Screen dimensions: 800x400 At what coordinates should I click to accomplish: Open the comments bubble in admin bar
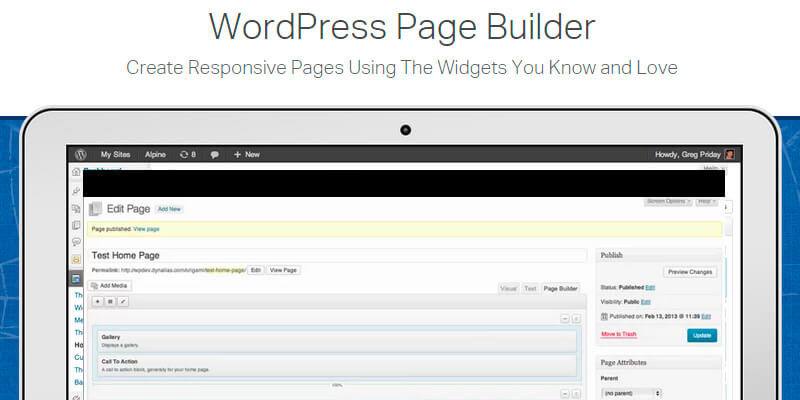215,154
